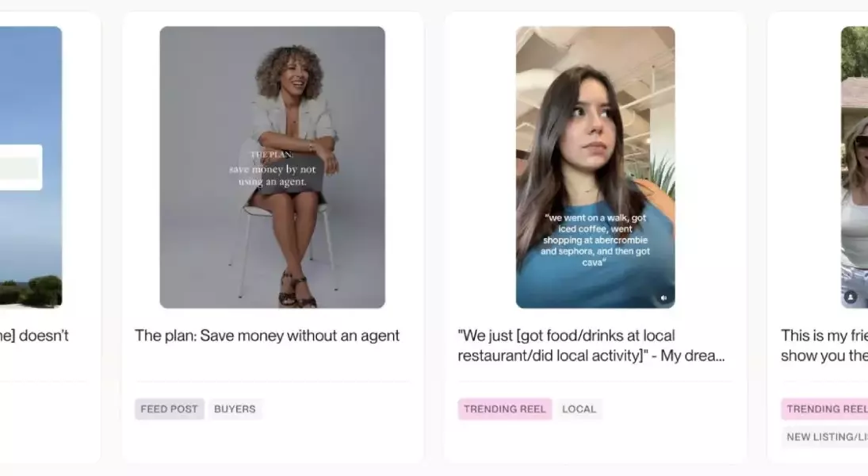Click the person icon on the rightmost thumbnail
The width and height of the screenshot is (868, 476).
[x=851, y=297]
